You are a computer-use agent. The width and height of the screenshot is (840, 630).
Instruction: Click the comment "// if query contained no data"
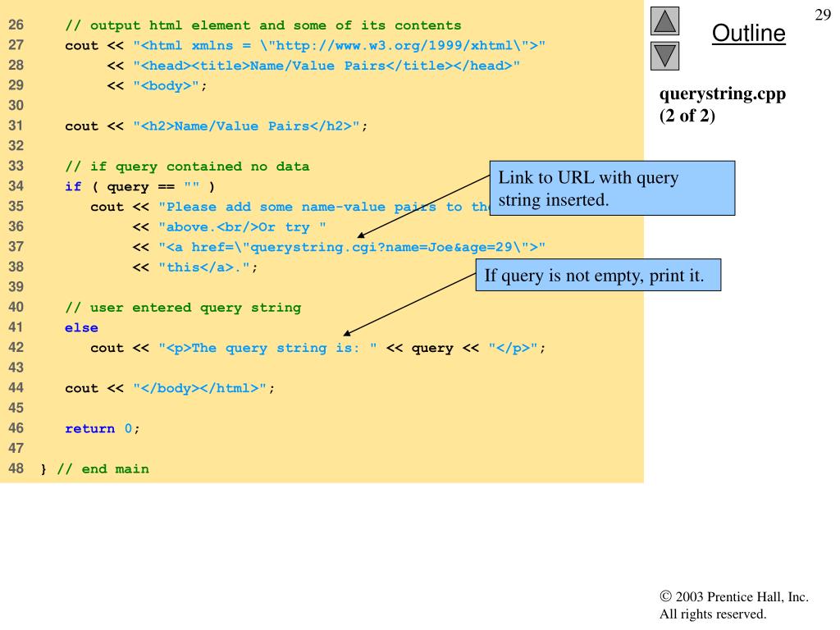click(x=187, y=167)
